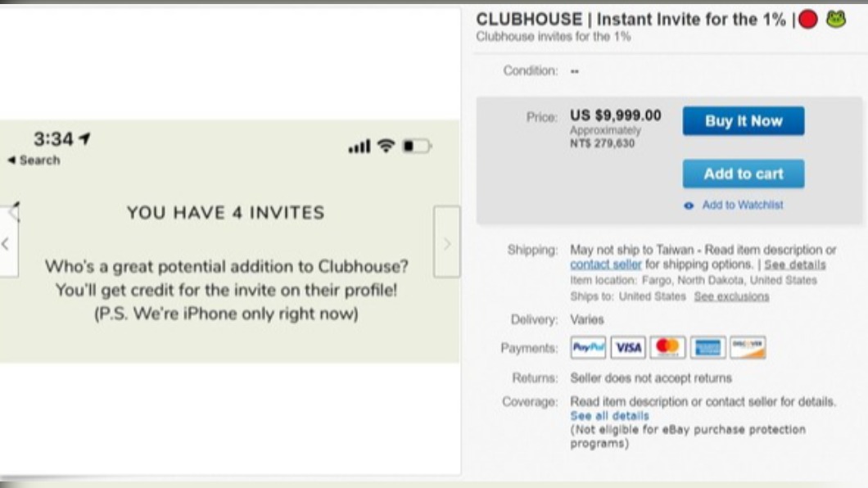Open the See exclusions link
This screenshot has height=488, width=868.
pyautogui.click(x=731, y=296)
